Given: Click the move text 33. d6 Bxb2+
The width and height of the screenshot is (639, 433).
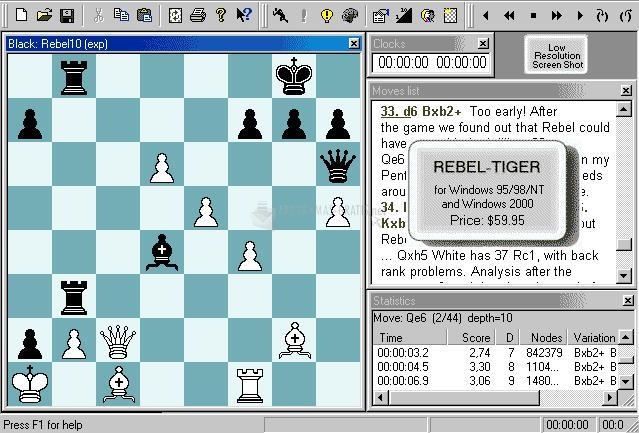Looking at the screenshot, I should click(421, 111).
